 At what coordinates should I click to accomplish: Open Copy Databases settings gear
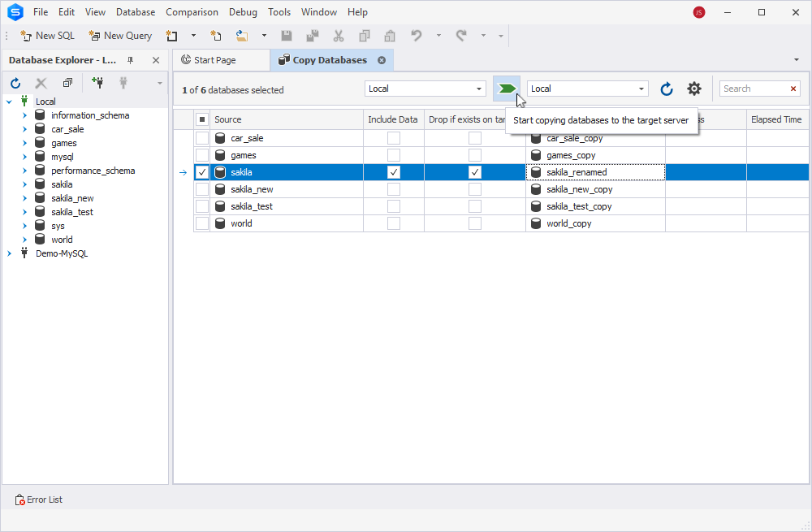pos(694,89)
